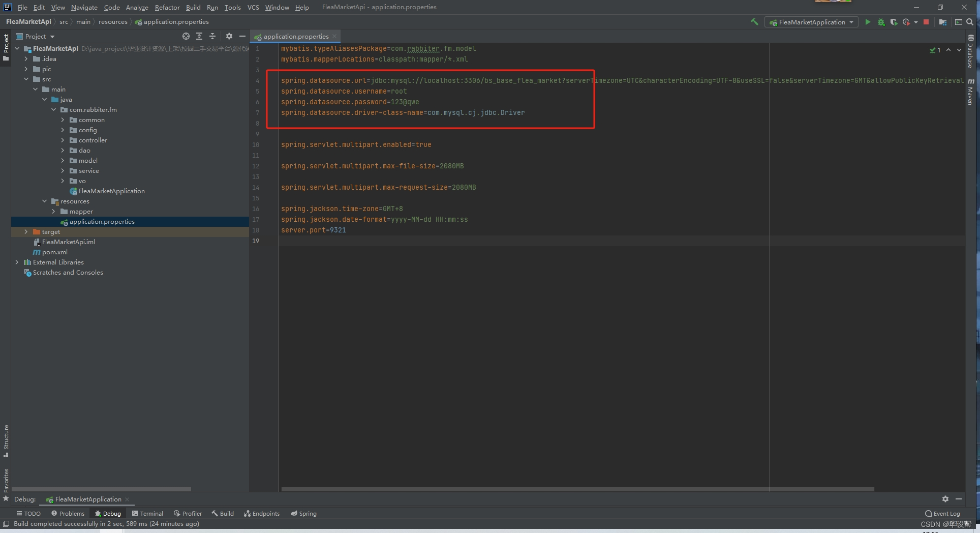Open Search Everywhere magnifier icon
This screenshot has width=980, height=533.
970,22
